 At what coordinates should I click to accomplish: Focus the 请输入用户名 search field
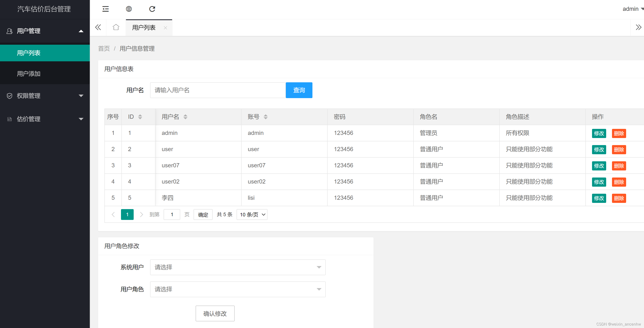(x=218, y=90)
